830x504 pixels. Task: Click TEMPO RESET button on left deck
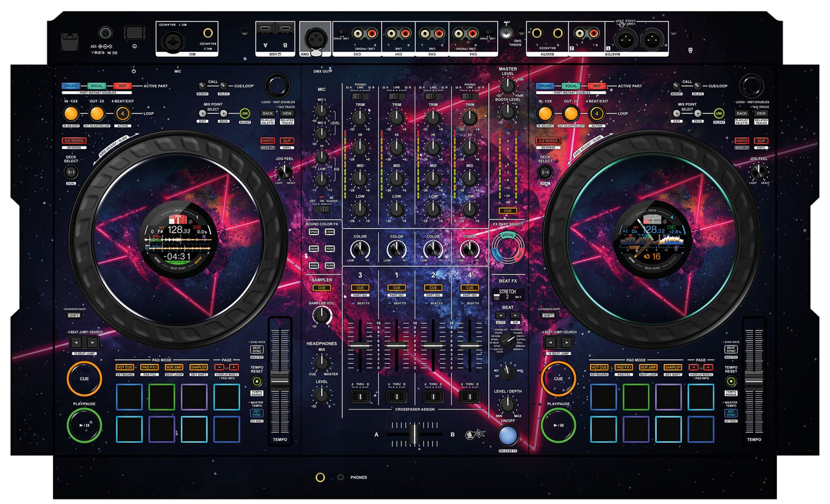[x=257, y=381]
